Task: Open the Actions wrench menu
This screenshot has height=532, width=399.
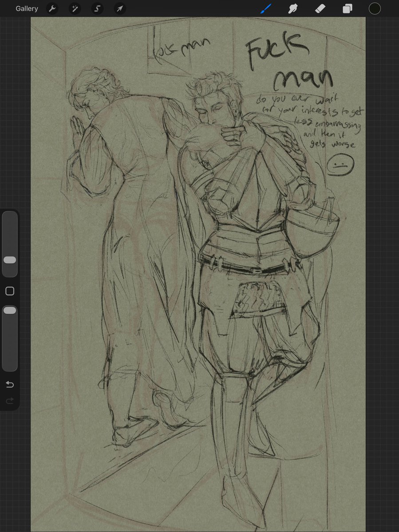Action: click(x=52, y=9)
